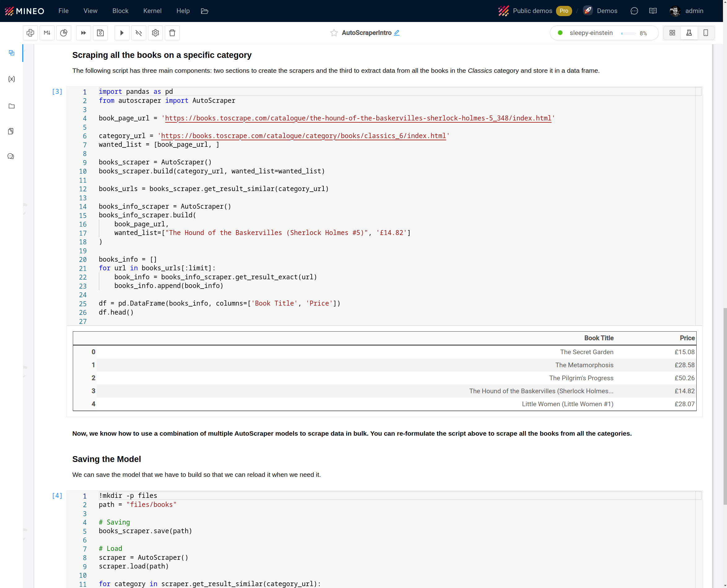
Task: Click the page vertical scrollbar
Action: (725, 406)
